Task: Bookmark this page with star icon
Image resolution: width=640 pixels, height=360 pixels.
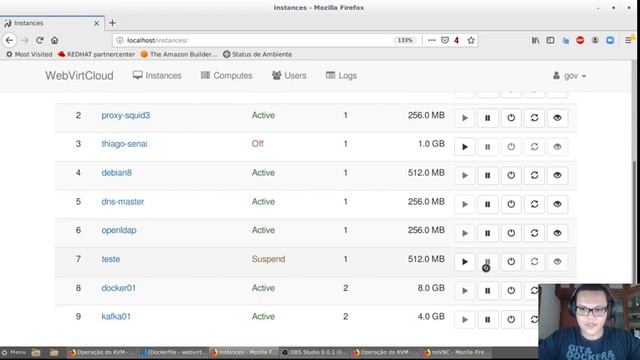Action: tap(471, 40)
